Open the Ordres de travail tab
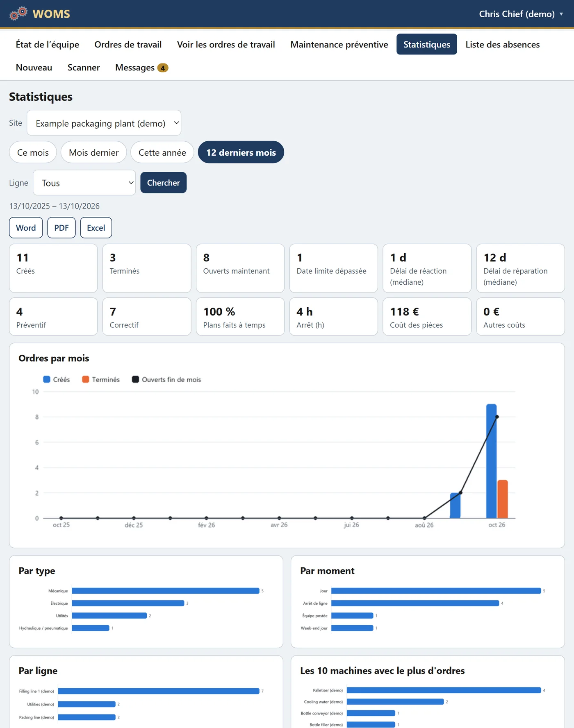This screenshot has width=574, height=728. 128,44
